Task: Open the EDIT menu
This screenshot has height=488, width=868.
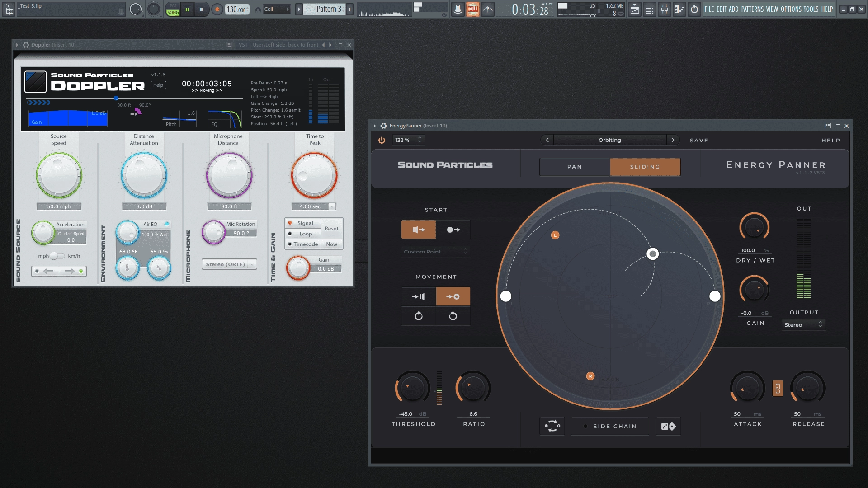Action: click(722, 9)
